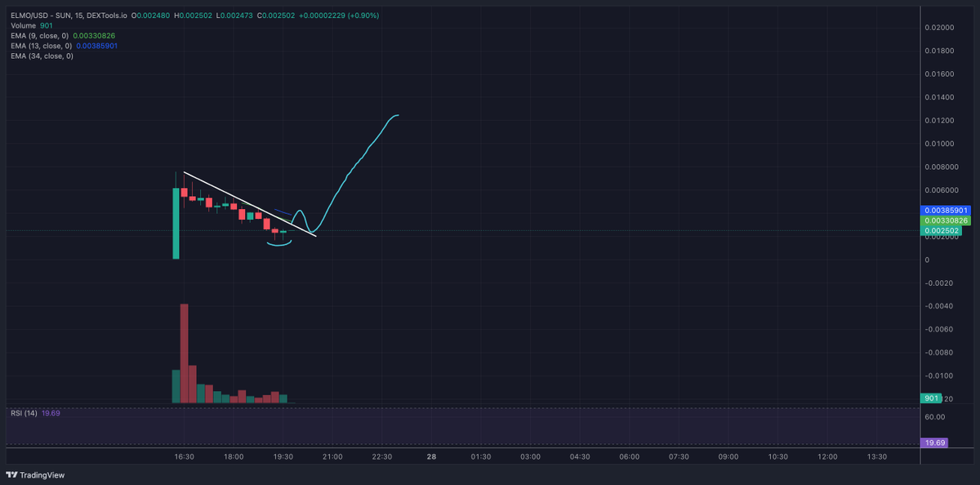This screenshot has width=980, height=485.
Task: Click the tall red volume bar
Action: pyautogui.click(x=184, y=351)
